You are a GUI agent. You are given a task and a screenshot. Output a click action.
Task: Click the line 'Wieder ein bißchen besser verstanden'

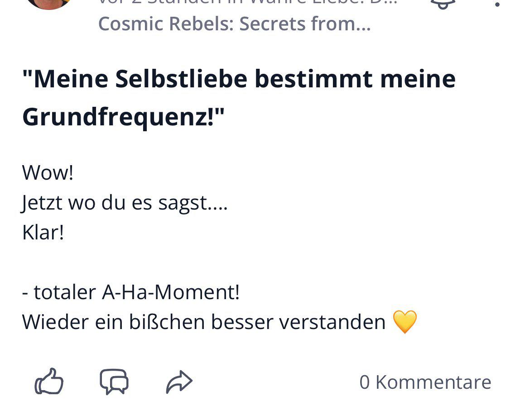point(204,322)
